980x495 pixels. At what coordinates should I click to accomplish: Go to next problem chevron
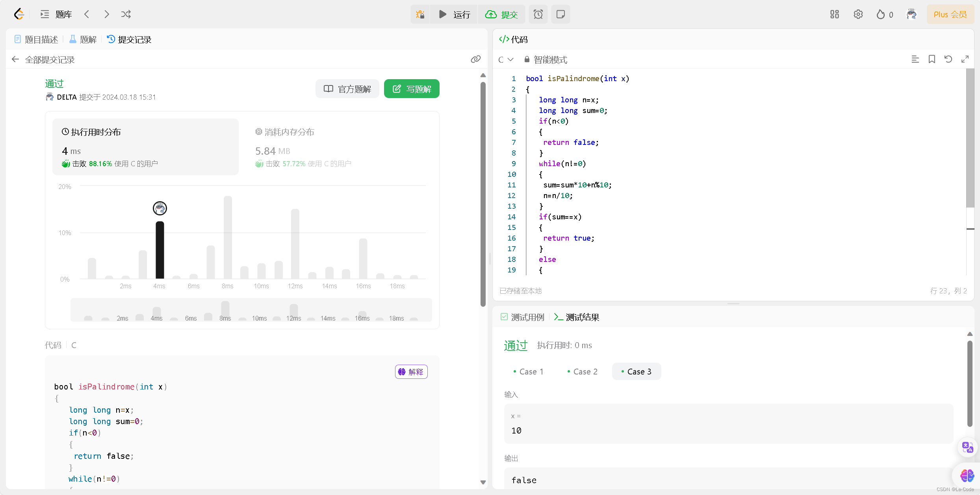click(x=106, y=15)
